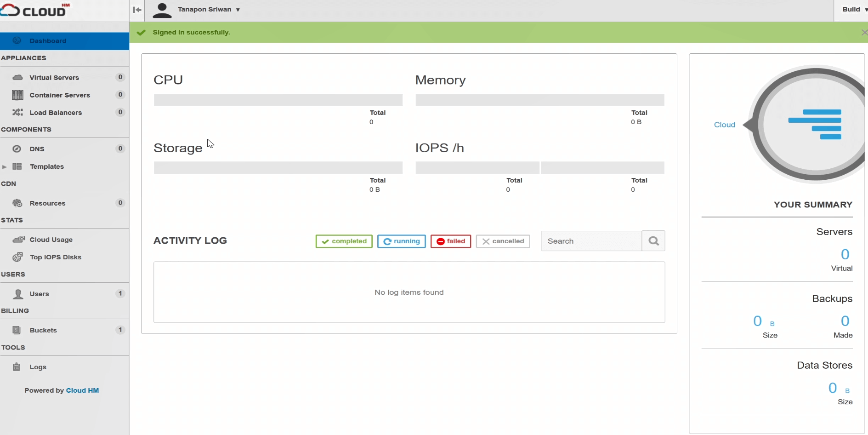Open the Tanapon Sriwan user dropdown
The width and height of the screenshot is (868, 435).
209,10
